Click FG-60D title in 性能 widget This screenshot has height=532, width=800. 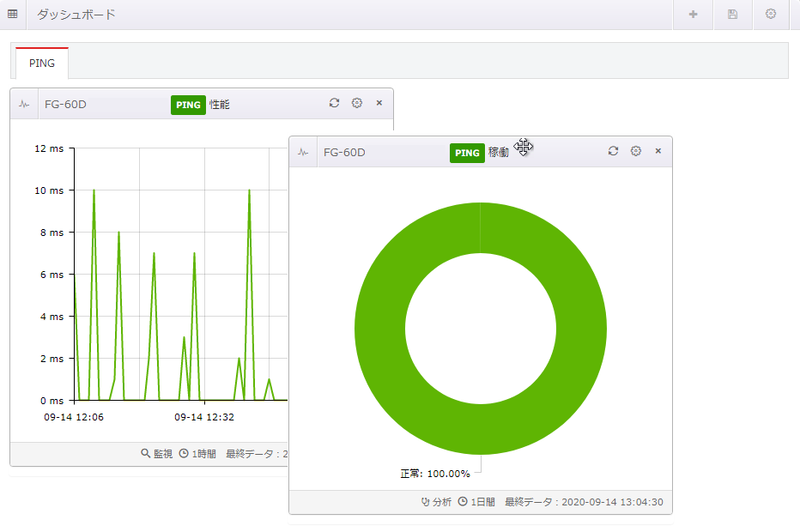click(x=65, y=105)
